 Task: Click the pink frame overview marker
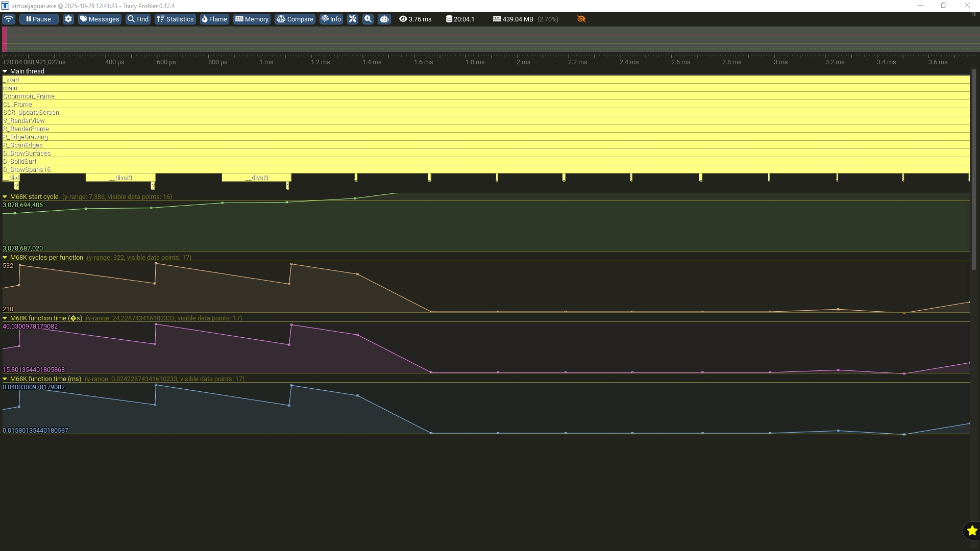[5, 39]
